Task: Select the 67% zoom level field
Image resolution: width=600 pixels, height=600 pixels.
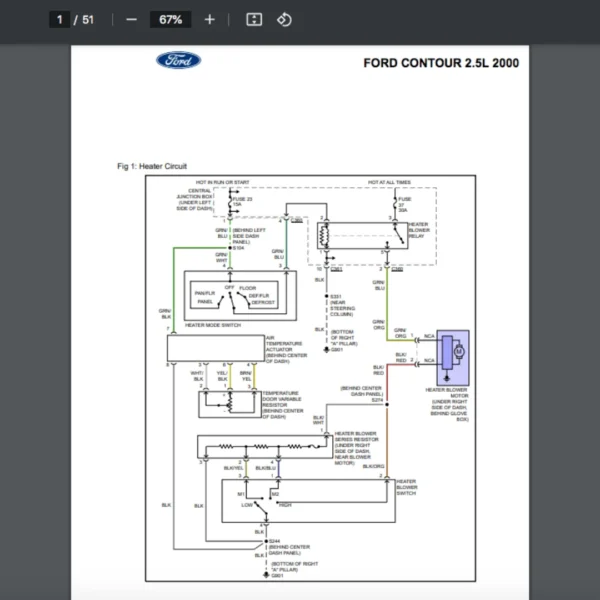Action: (x=170, y=20)
